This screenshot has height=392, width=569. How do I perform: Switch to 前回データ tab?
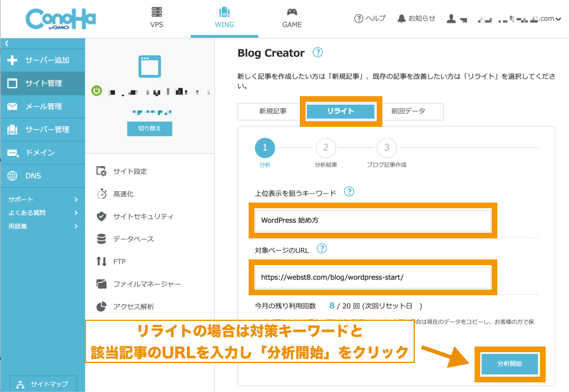(409, 112)
